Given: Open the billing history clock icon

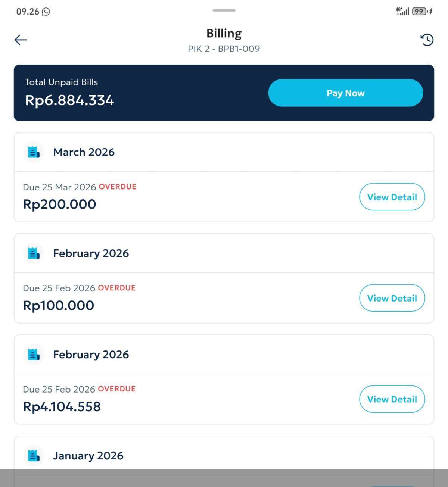Looking at the screenshot, I should [427, 40].
